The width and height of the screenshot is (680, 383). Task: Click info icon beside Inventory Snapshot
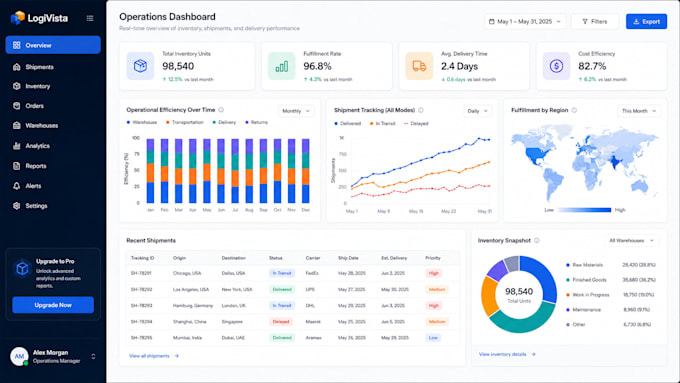point(537,240)
